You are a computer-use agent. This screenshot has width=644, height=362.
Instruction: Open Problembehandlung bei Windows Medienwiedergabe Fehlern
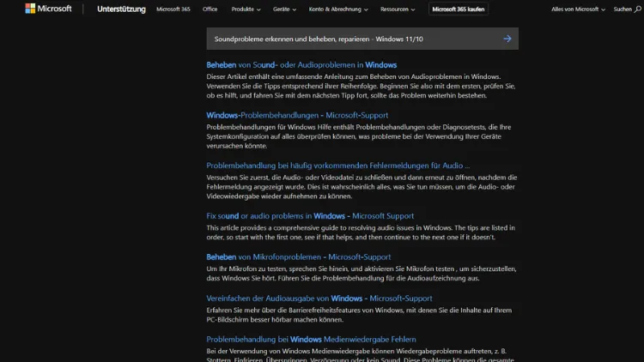[311, 340]
